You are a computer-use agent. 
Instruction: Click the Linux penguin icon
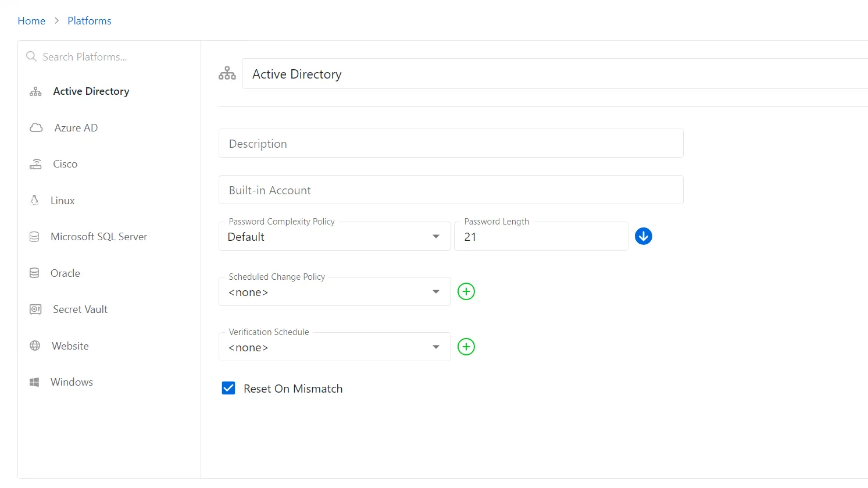point(34,201)
